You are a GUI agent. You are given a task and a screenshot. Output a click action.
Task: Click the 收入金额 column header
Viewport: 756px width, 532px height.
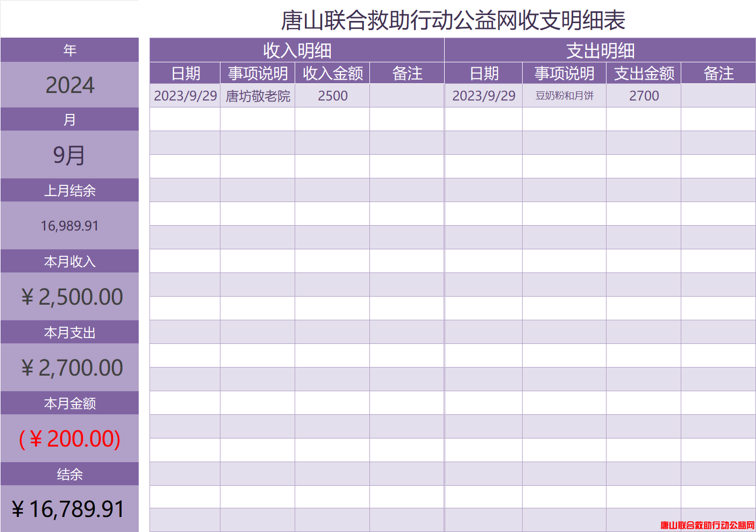(332, 74)
